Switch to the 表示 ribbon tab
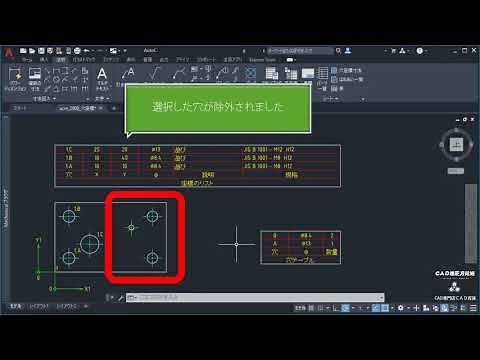Image resolution: width=480 pixels, height=360 pixels. click(131, 60)
